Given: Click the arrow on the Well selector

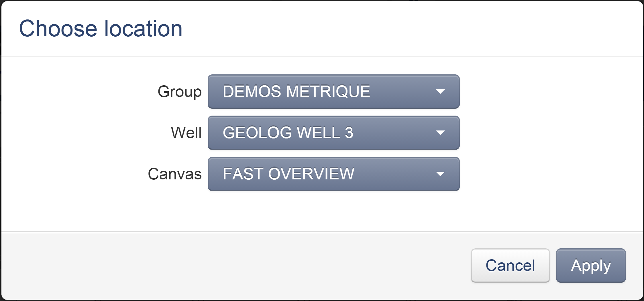Looking at the screenshot, I should pyautogui.click(x=440, y=132).
